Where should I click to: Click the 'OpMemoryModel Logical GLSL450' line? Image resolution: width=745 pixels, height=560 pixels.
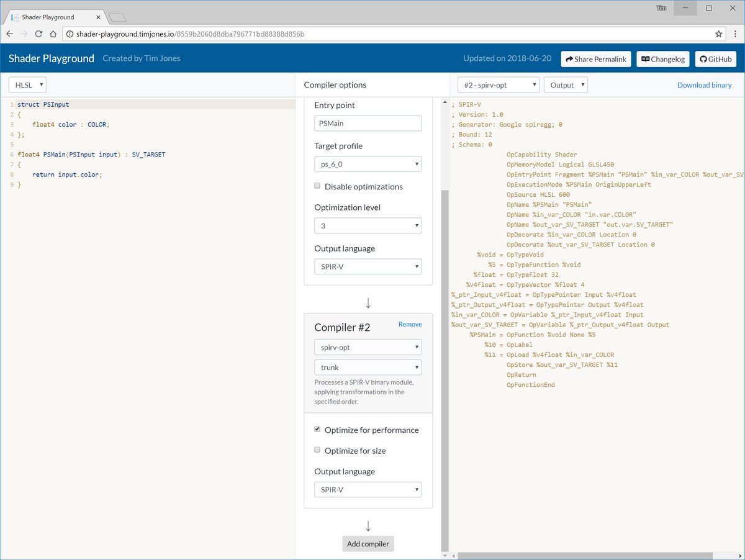coord(560,165)
